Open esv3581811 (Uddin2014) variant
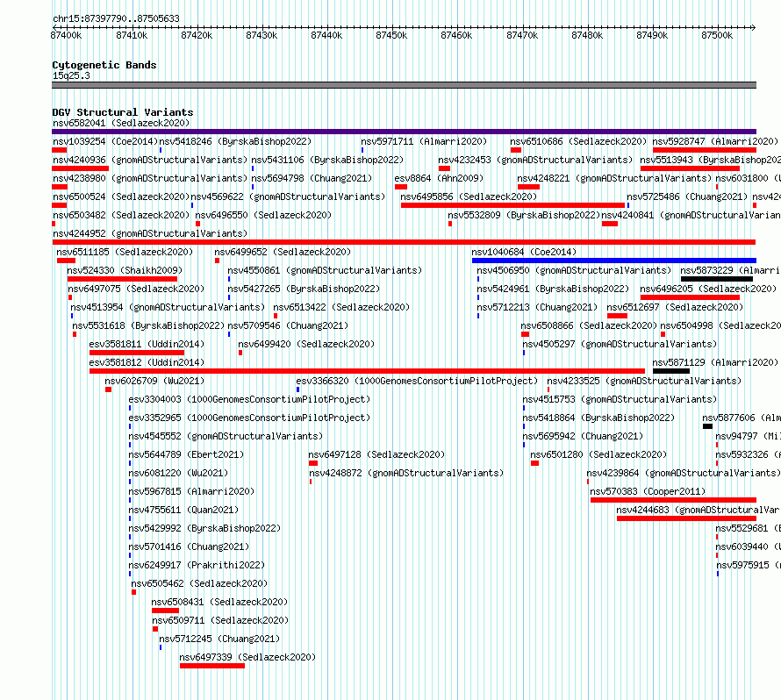 [147, 344]
